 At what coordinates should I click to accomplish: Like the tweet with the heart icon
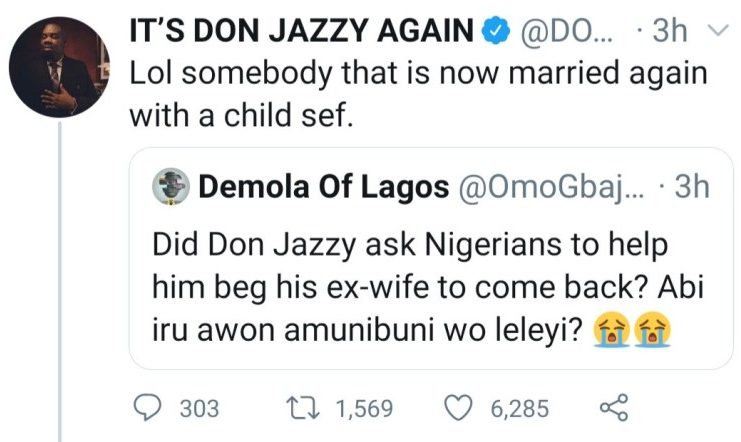459,408
